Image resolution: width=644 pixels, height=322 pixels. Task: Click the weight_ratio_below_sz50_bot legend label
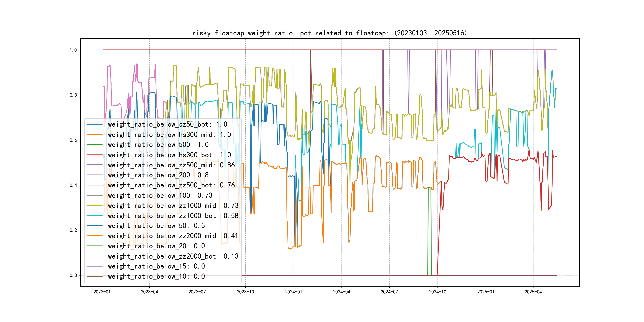167,124
